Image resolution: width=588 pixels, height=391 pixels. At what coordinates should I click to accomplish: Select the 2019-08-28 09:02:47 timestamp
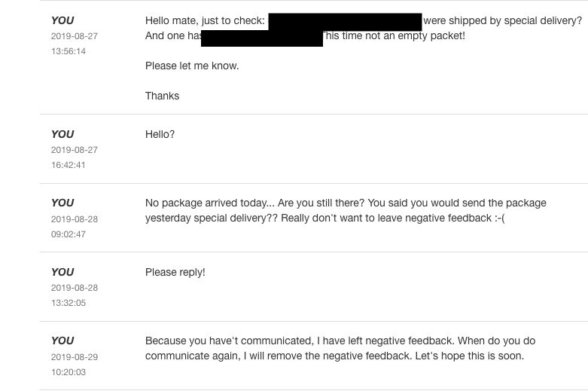coord(75,227)
